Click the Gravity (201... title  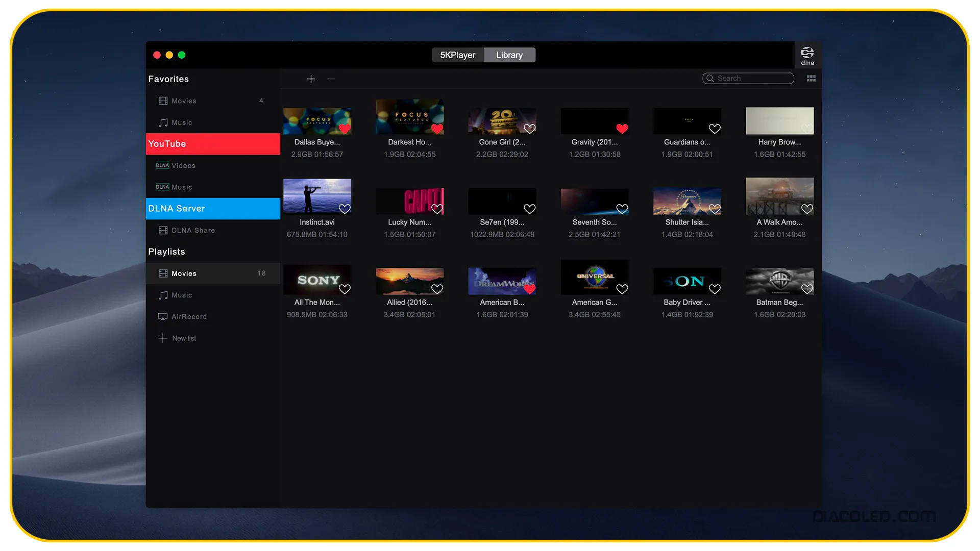(x=595, y=142)
